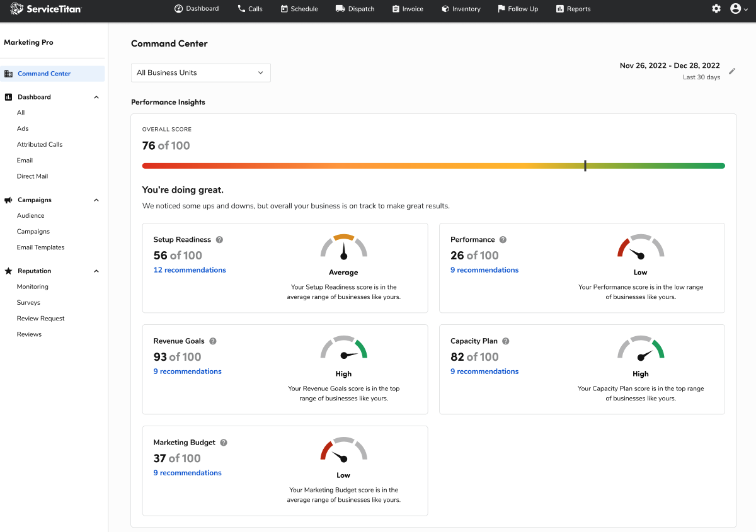This screenshot has height=532, width=756.
Task: Go to Reports in the top navigation
Action: [573, 9]
